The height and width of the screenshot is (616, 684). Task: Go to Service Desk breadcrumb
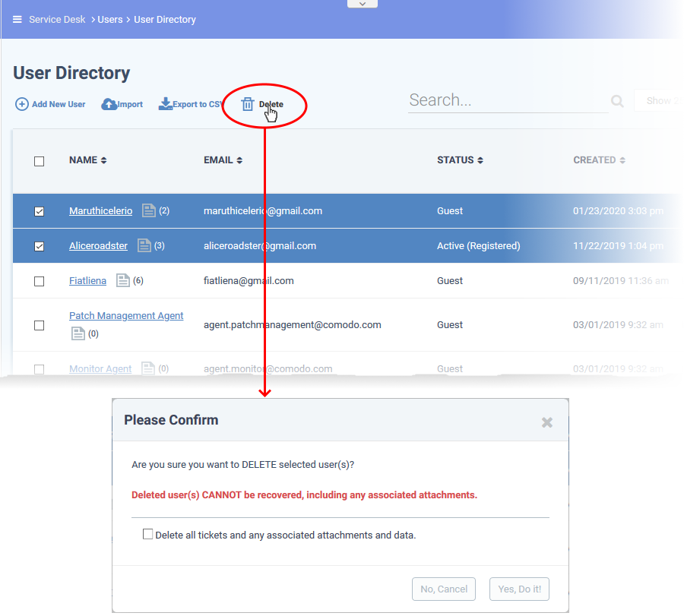pyautogui.click(x=57, y=20)
